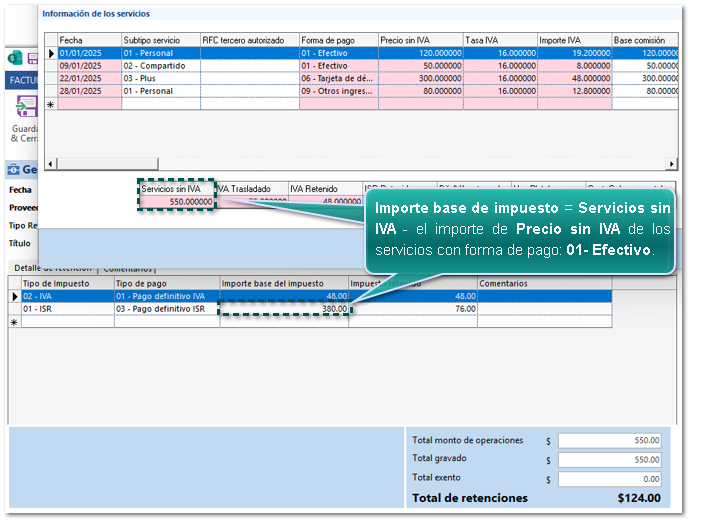Sort by Fecha column header
This screenshot has width=705, height=522.
point(88,40)
